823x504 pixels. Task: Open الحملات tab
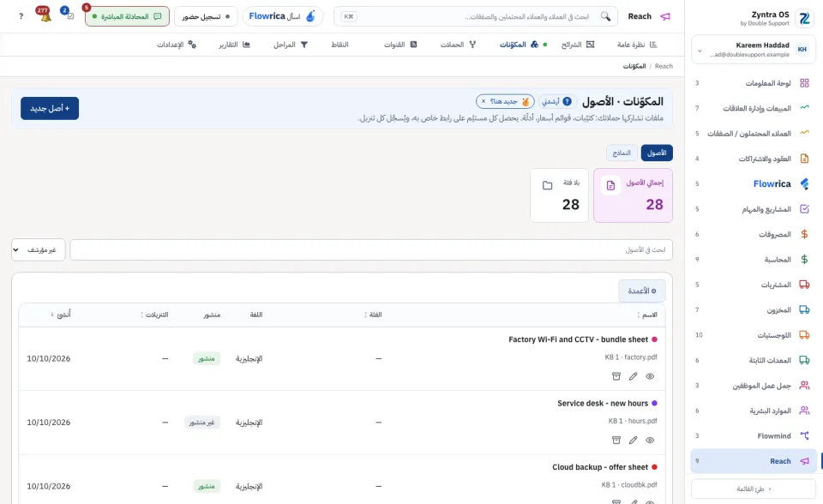click(458, 45)
